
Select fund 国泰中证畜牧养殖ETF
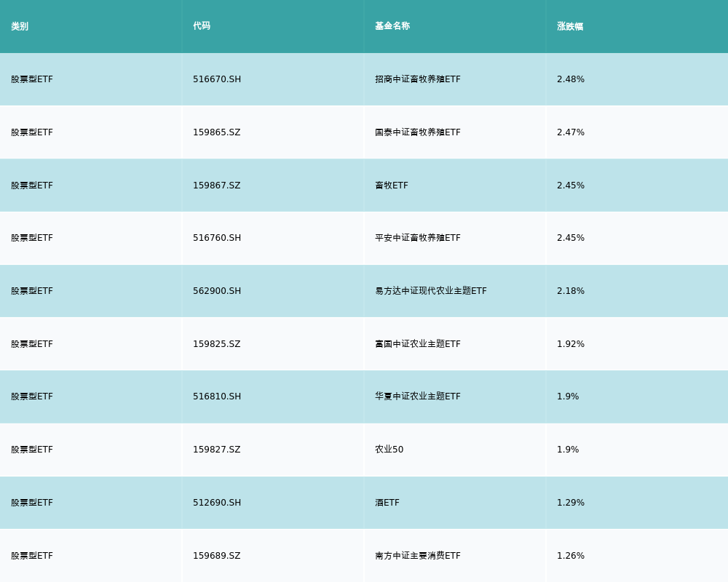click(418, 132)
